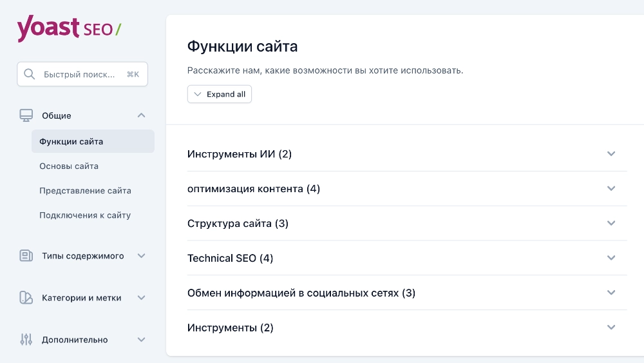Expand Инструменты (2) section chevron
Screen dimensions: 644x363
[x=611, y=328]
